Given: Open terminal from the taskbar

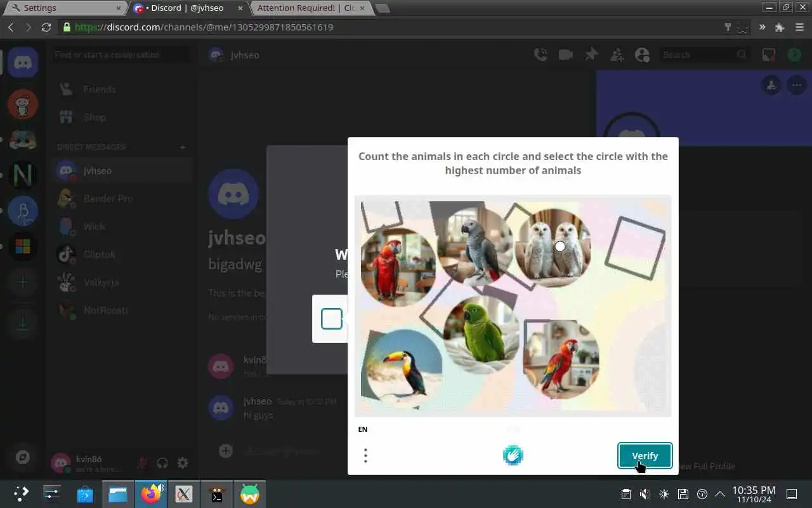Looking at the screenshot, I should click(217, 494).
